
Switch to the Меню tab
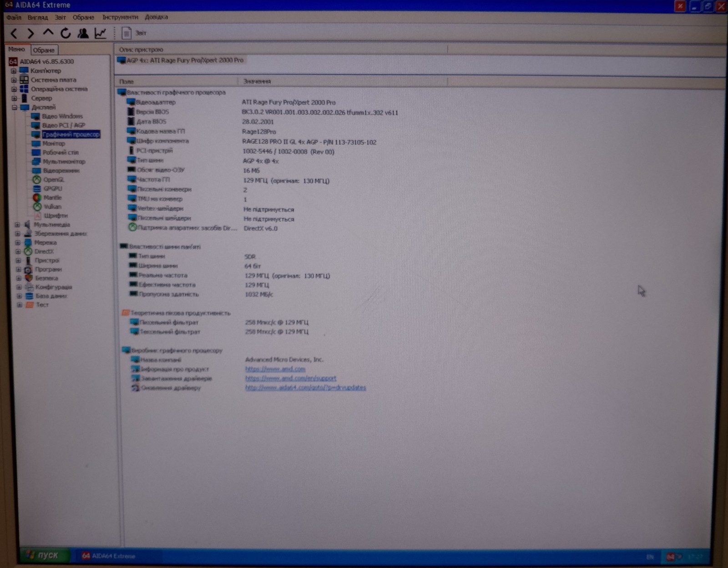pos(17,49)
